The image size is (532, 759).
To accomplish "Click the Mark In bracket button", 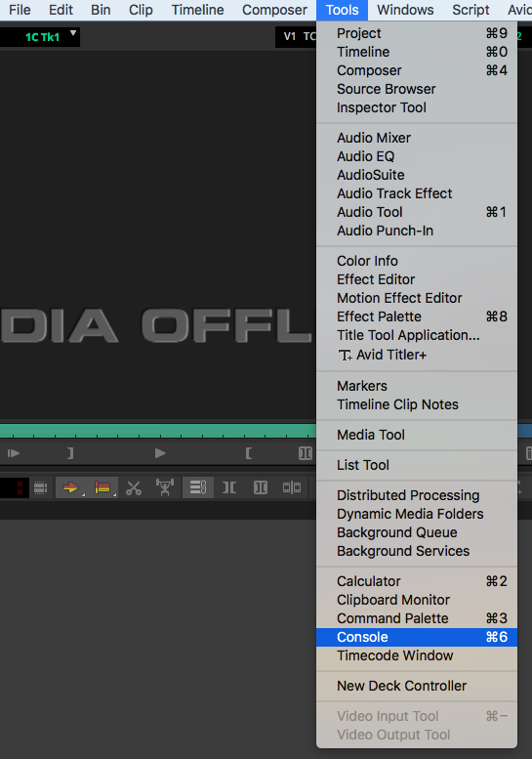I will (x=249, y=453).
